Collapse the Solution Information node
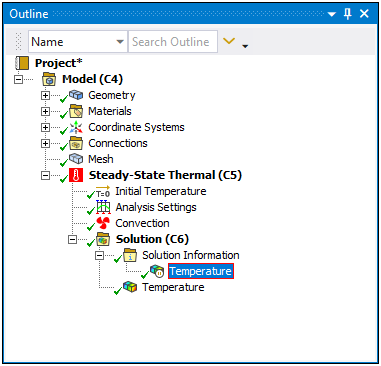381x366 pixels. click(99, 255)
